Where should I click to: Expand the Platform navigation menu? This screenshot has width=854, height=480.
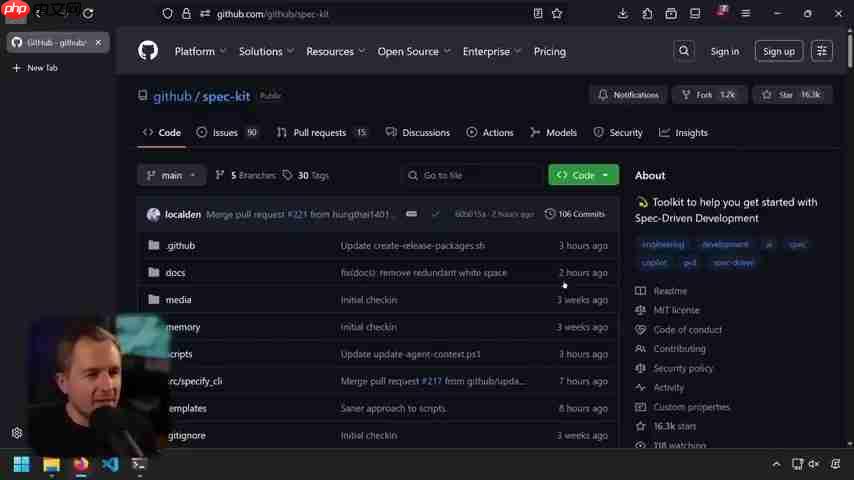(200, 52)
